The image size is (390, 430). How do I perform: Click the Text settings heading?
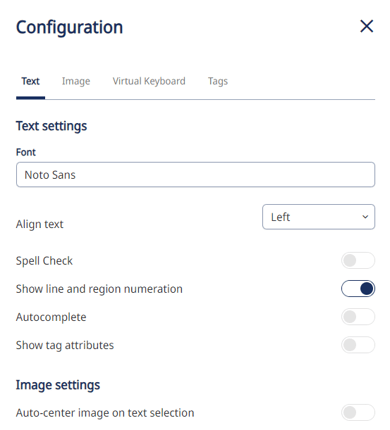tap(51, 126)
